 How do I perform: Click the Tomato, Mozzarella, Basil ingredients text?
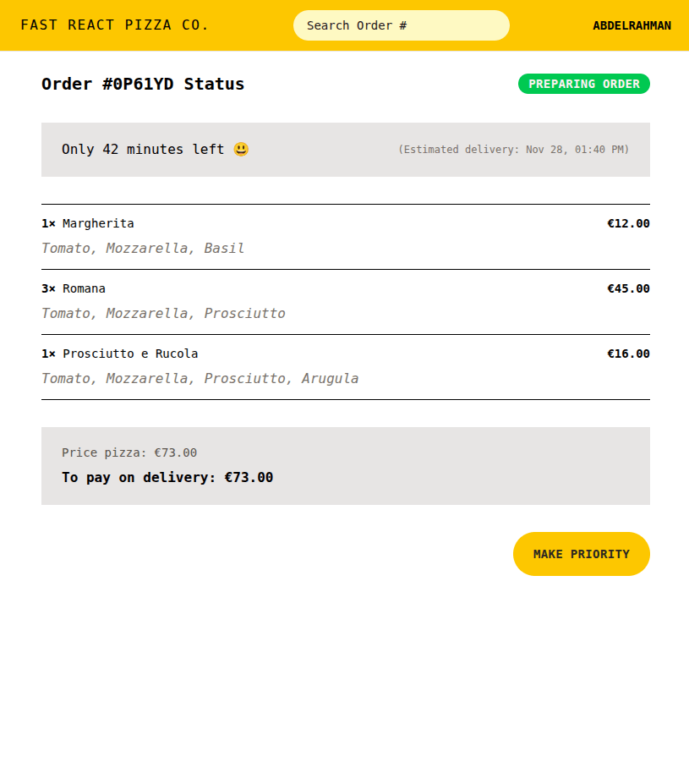(x=143, y=249)
